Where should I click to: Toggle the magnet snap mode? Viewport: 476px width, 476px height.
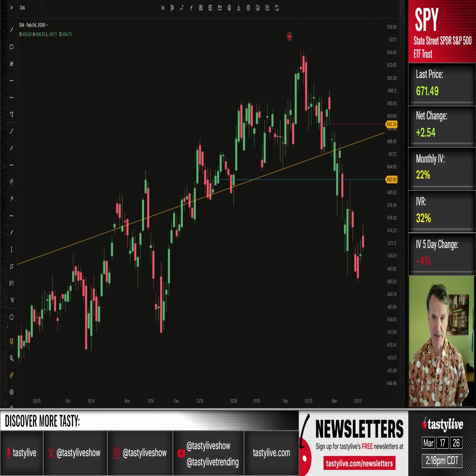[12, 341]
